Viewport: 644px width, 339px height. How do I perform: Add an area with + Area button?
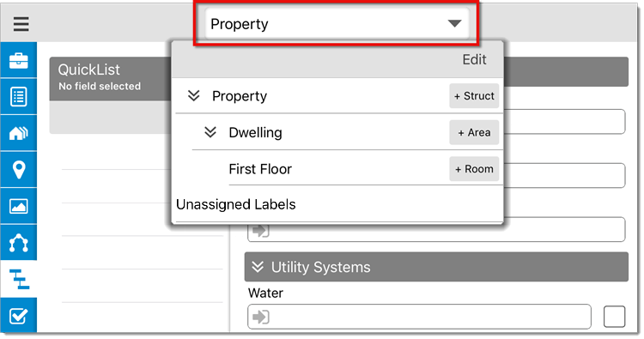(x=474, y=132)
